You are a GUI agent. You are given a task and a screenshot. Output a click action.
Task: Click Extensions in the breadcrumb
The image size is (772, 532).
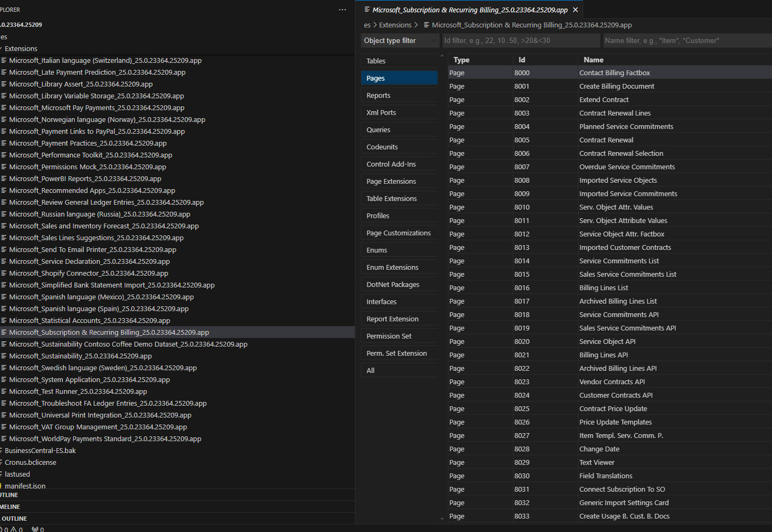point(395,25)
